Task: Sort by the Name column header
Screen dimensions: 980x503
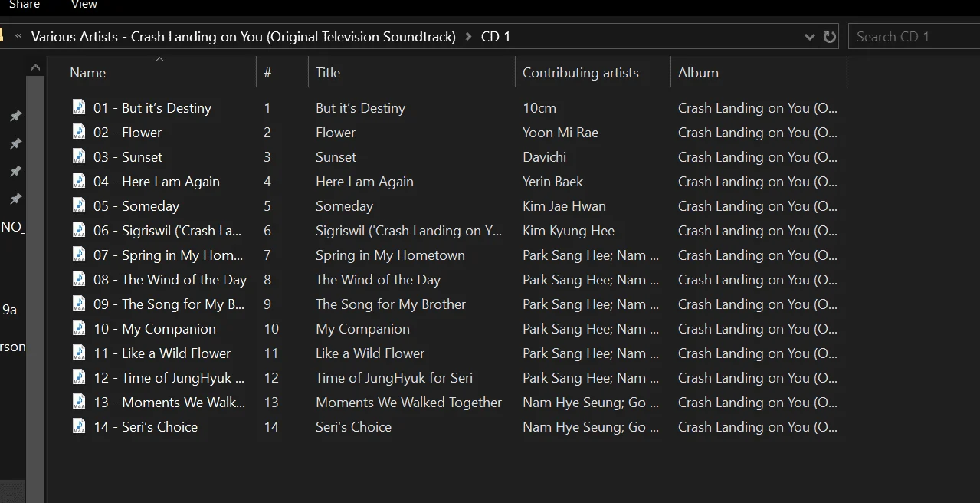Action: point(87,73)
